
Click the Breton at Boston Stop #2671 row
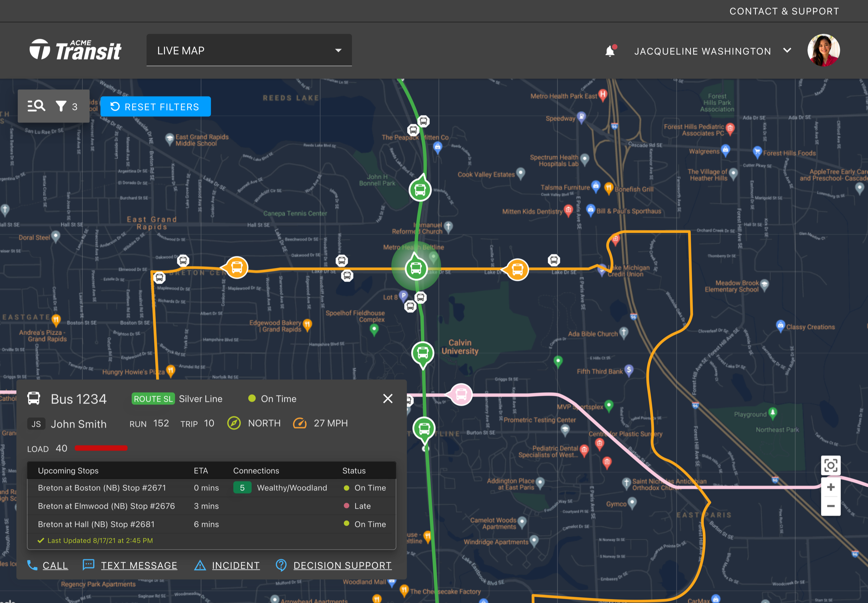pyautogui.click(x=212, y=488)
